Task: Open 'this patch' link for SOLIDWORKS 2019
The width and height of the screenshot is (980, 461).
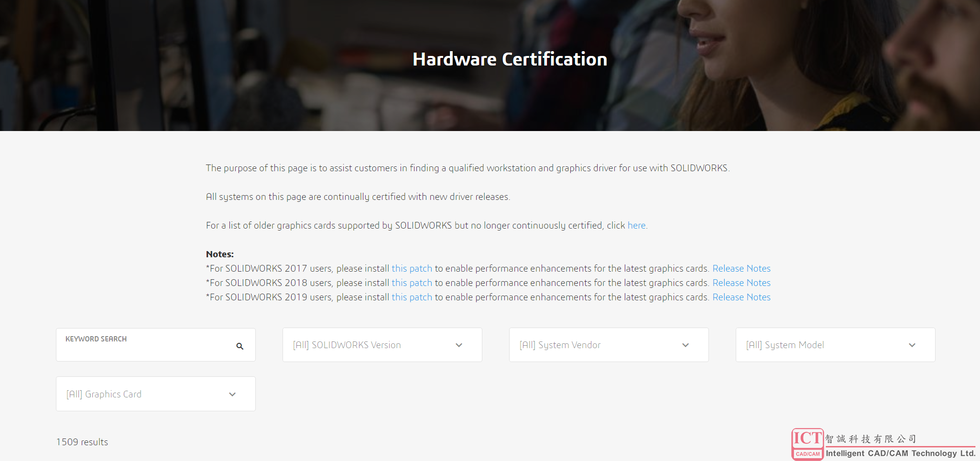Action: click(412, 297)
